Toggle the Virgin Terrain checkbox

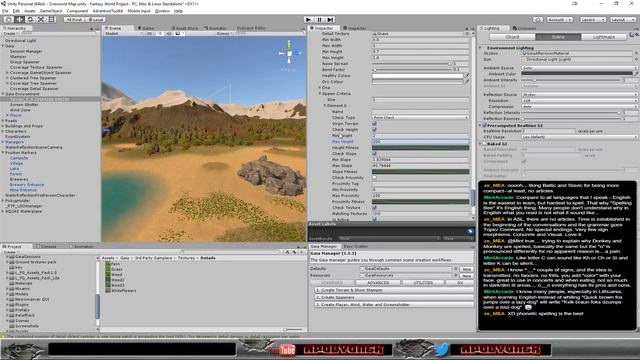point(374,124)
